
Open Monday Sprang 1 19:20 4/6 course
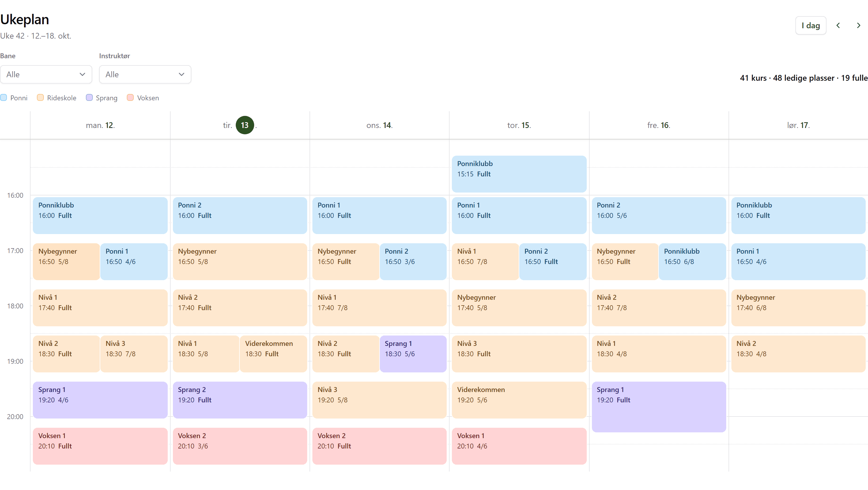click(100, 400)
